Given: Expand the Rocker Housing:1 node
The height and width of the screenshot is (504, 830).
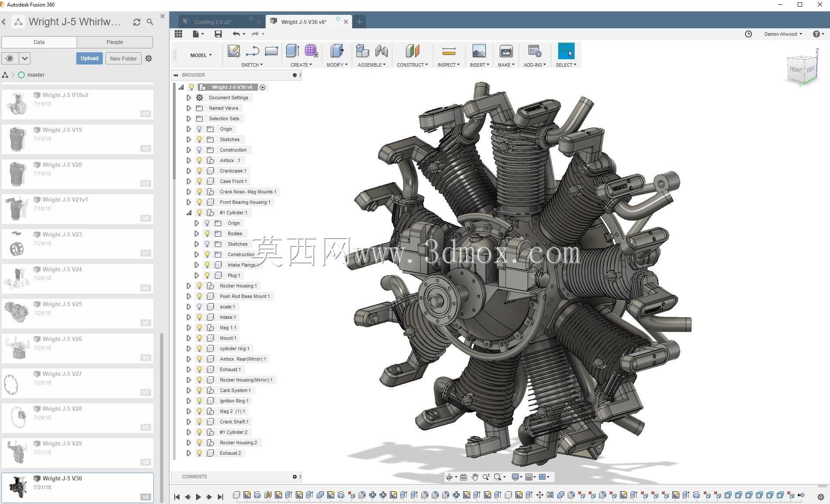Looking at the screenshot, I should (189, 286).
